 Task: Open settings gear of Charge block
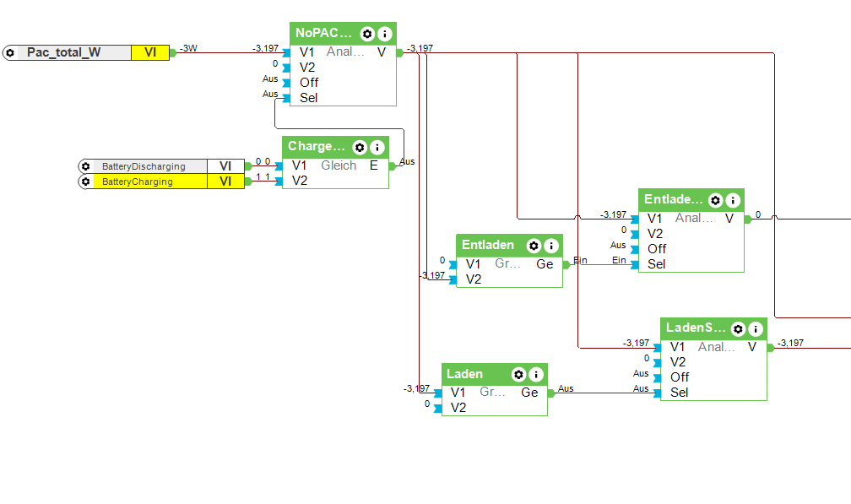(x=360, y=147)
